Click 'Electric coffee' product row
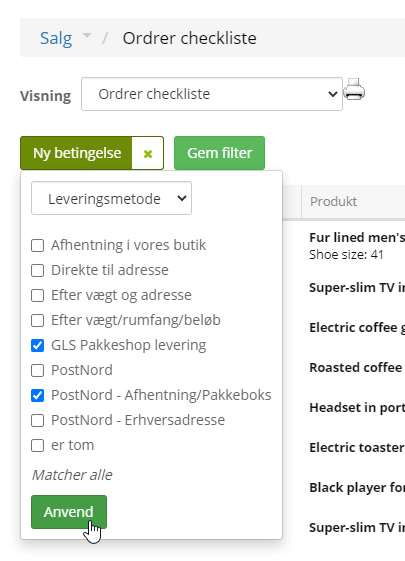 pos(357,327)
